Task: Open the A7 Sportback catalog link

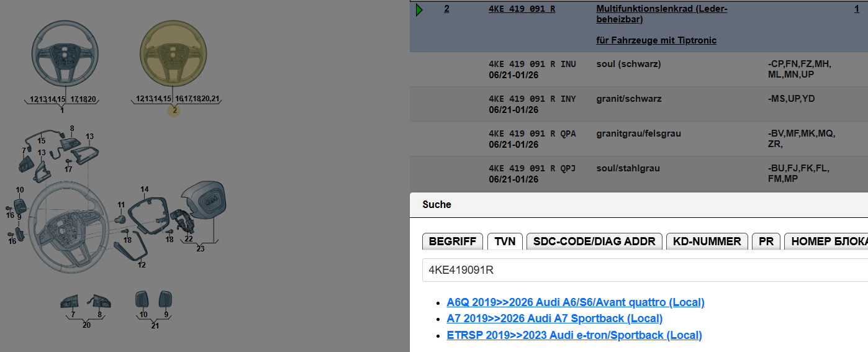Action: coord(554,318)
